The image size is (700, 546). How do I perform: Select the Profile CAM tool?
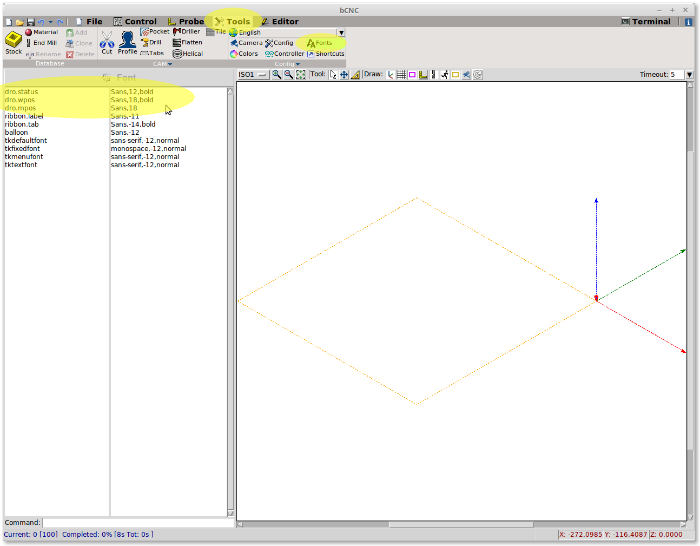tap(127, 43)
